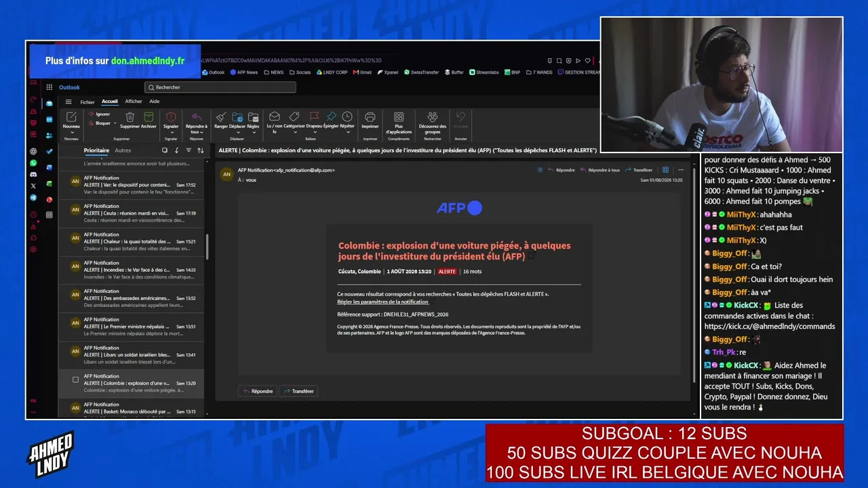Click Répondre button below the email
868x488 pixels.
coord(258,391)
